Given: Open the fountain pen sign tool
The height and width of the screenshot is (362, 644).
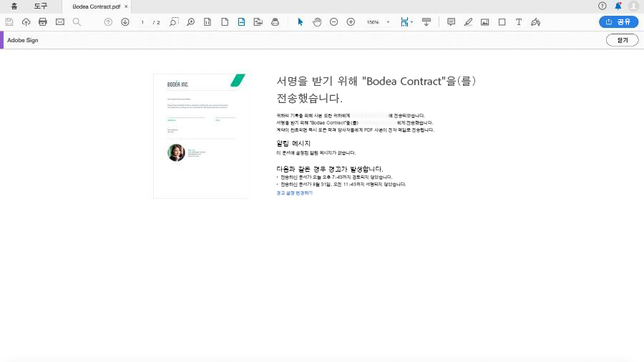Looking at the screenshot, I should click(x=535, y=22).
